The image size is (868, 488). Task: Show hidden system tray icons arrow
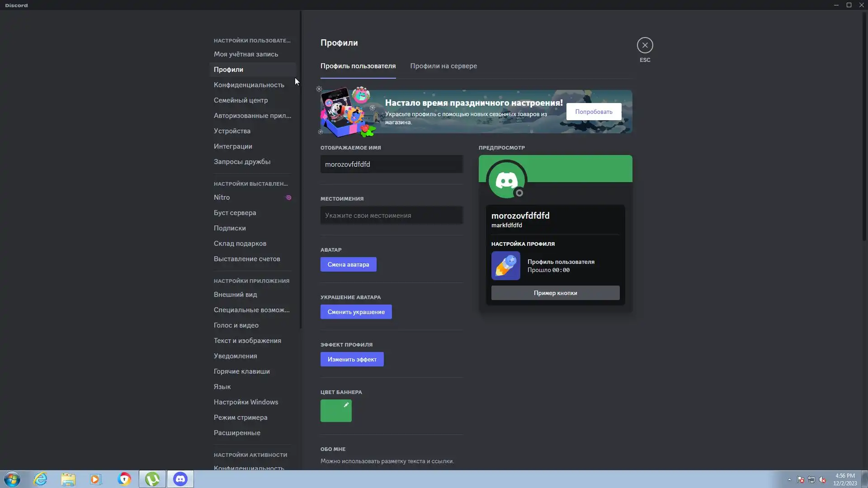789,480
